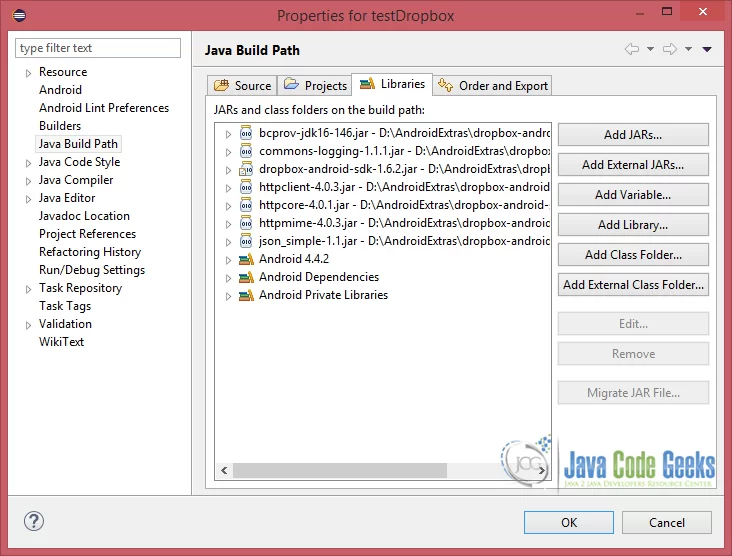Select the Android 4.4.2 row text

coord(294,259)
